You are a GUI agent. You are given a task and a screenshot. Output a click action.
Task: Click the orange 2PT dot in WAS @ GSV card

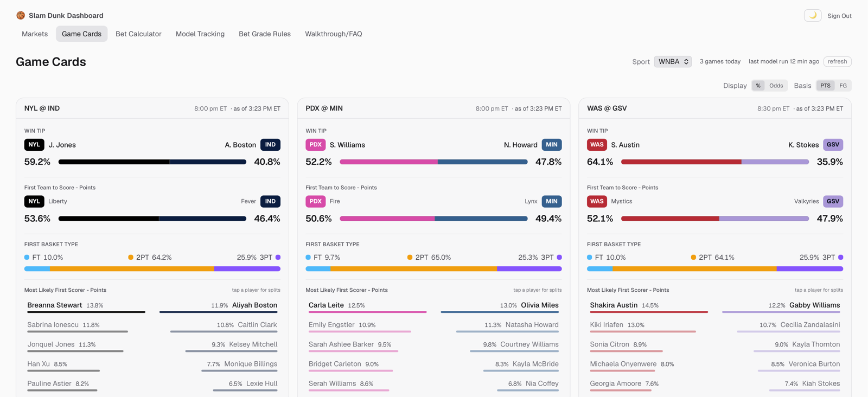pyautogui.click(x=693, y=257)
